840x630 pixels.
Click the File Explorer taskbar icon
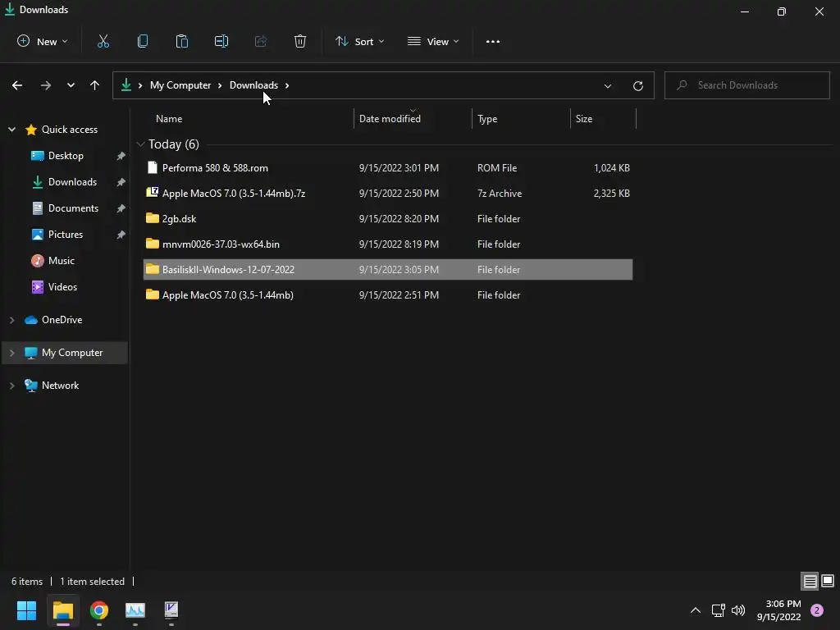tap(63, 610)
